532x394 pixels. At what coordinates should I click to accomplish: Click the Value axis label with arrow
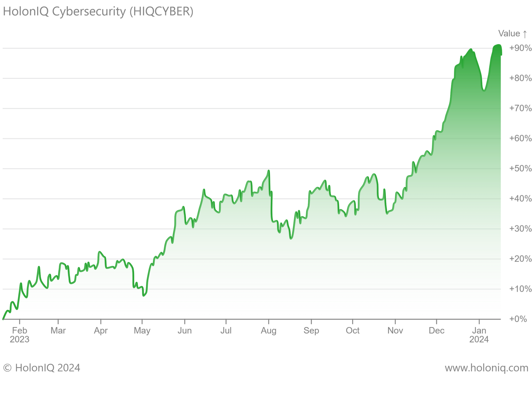click(512, 33)
